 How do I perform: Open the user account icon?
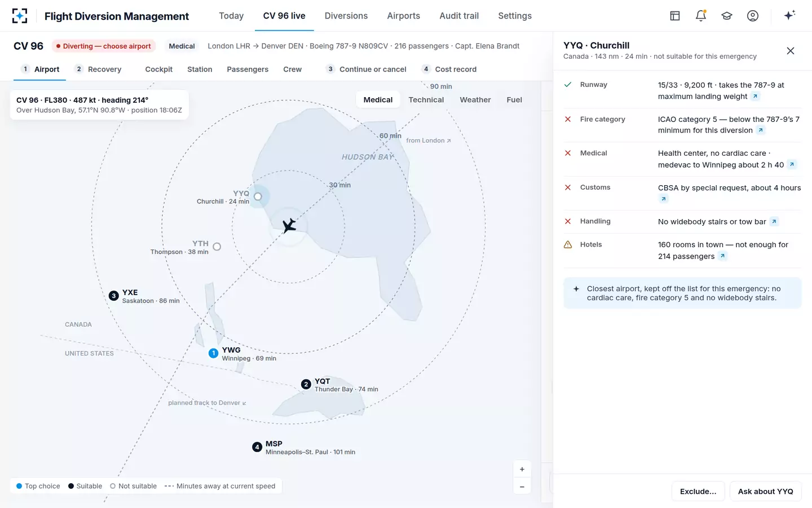click(x=753, y=16)
